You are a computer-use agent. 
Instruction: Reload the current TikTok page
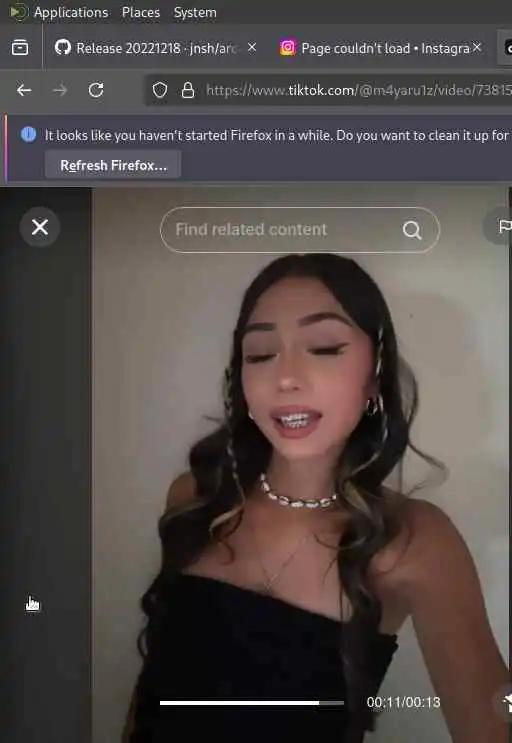96,90
